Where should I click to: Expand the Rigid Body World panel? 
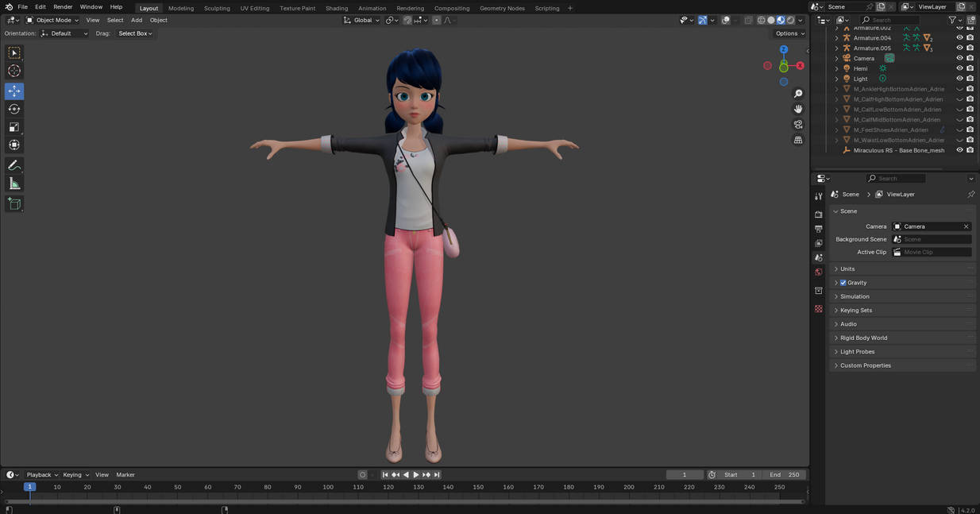pyautogui.click(x=863, y=338)
